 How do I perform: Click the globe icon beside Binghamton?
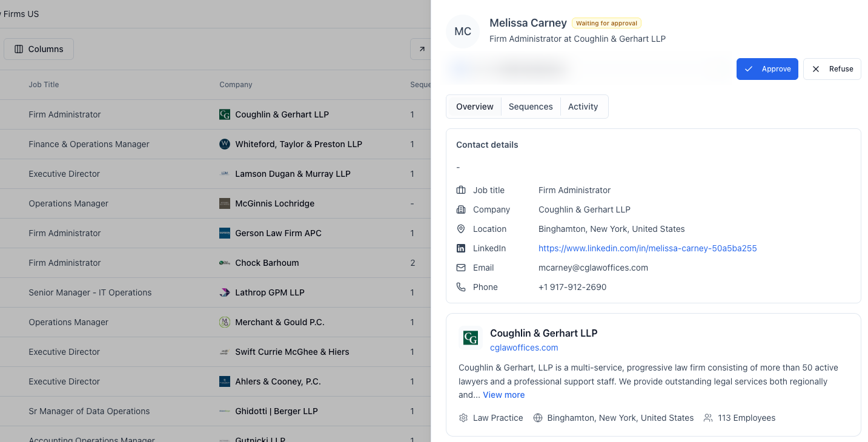click(x=538, y=418)
